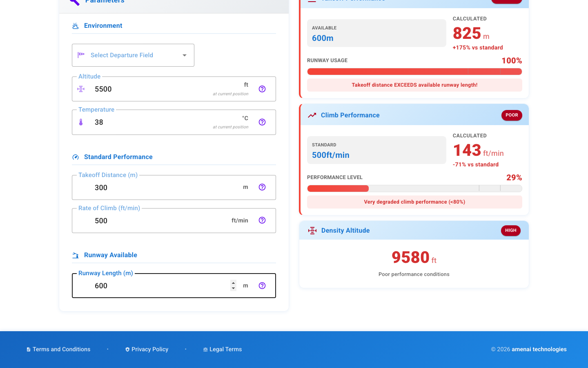Click the Altitude help question-mark icon
This screenshot has height=368, width=588.
[262, 89]
